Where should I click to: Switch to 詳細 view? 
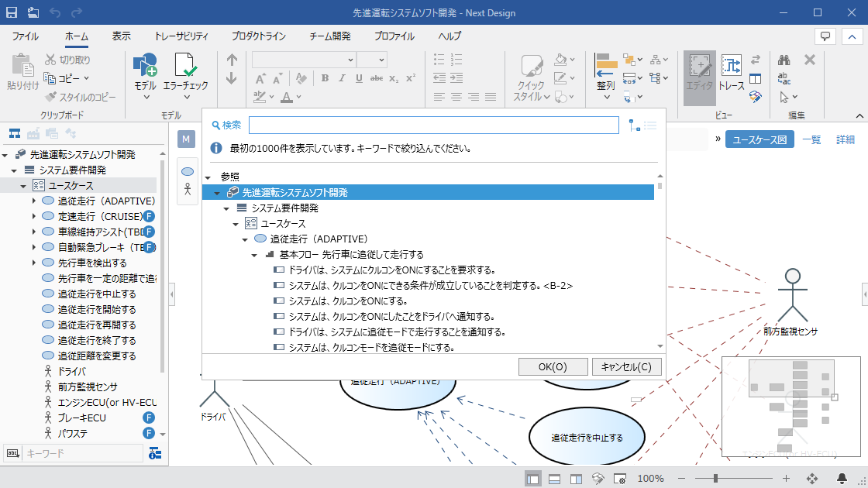(x=846, y=139)
